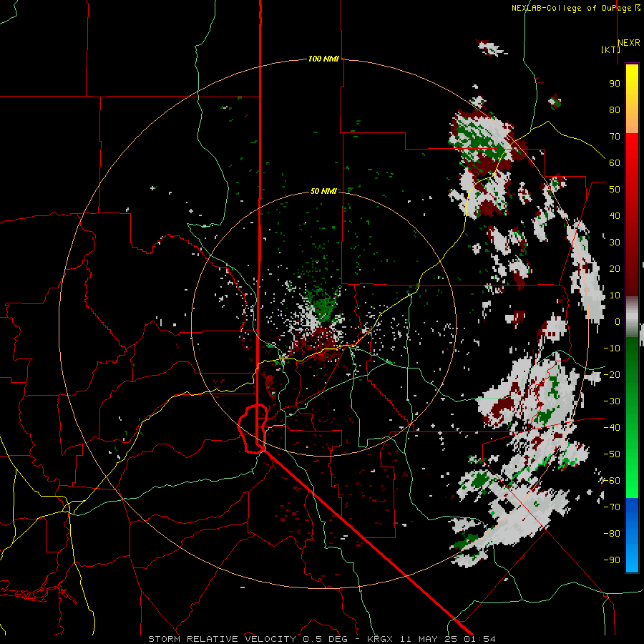This screenshot has width=644, height=644.
Task: Click the 80 value on velocity scale
Action: click(x=615, y=109)
